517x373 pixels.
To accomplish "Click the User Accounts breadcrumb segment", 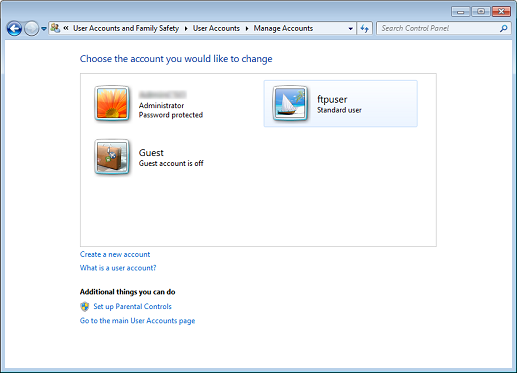I will pyautogui.click(x=216, y=28).
